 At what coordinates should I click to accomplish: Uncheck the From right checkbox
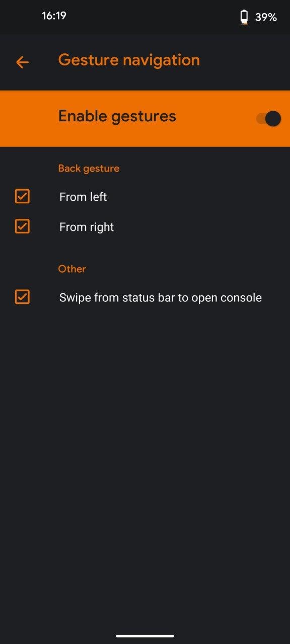[x=22, y=226]
